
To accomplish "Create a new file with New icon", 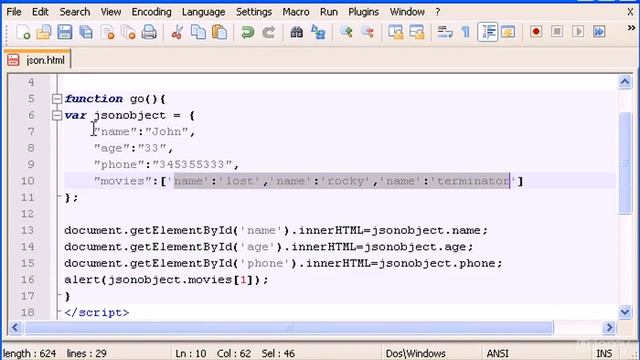I will (23, 32).
